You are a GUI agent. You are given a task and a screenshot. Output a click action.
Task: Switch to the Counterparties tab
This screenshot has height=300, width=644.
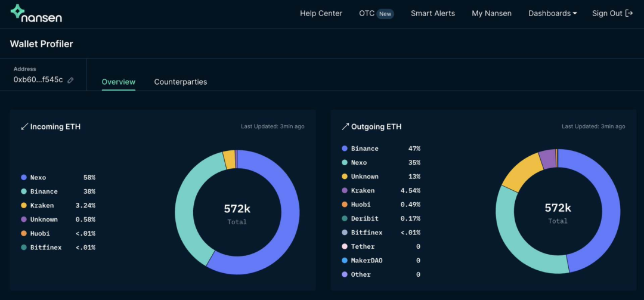180,82
